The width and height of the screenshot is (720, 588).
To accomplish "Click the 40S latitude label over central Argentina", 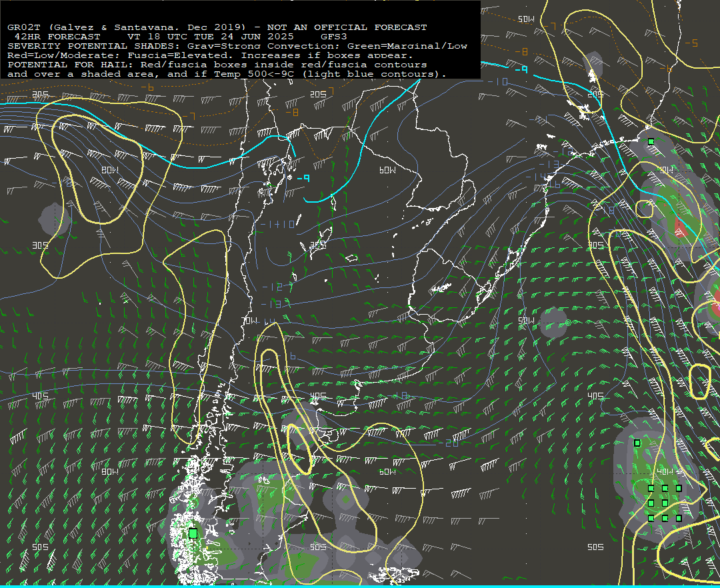I will tap(318, 396).
